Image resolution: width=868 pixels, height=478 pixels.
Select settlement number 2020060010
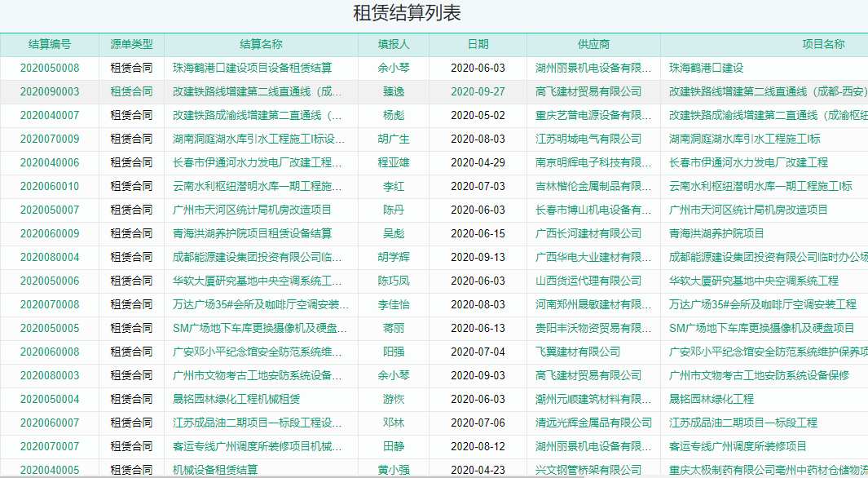coord(50,187)
